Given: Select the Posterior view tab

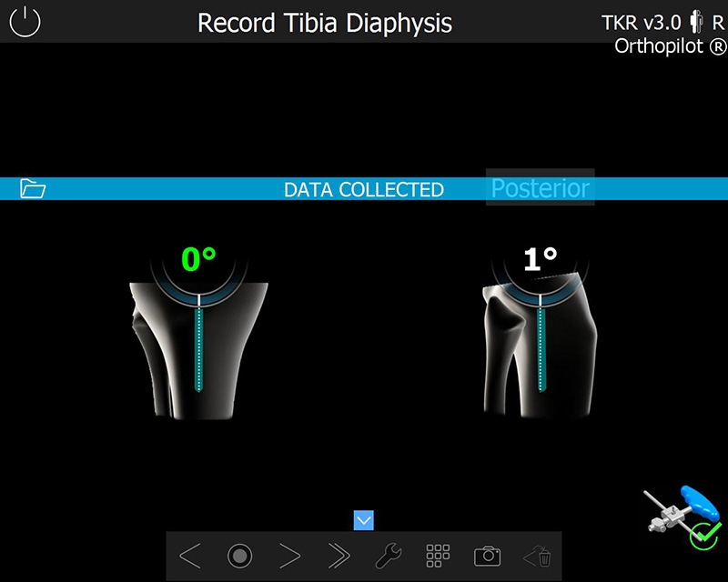Looking at the screenshot, I should tap(541, 189).
